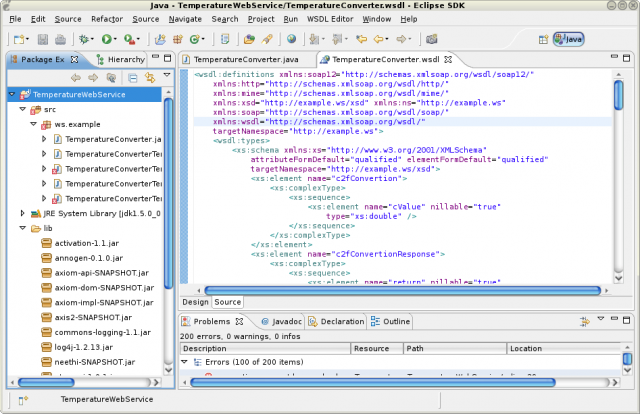Screen dimensions: 640x414
Task: Click the Description column header
Action: (265, 348)
